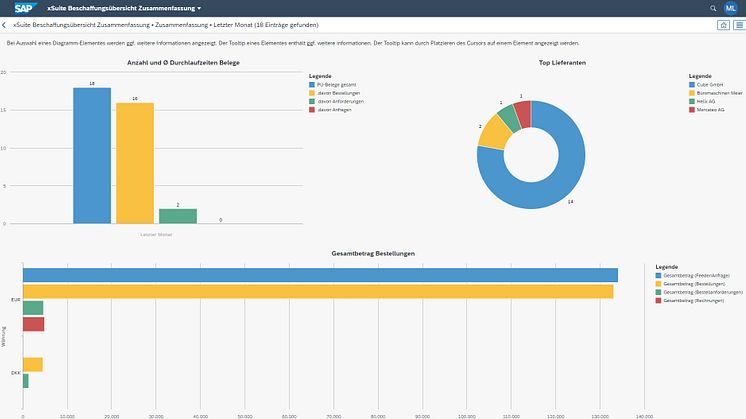
Task: Click the home icon button
Action: coord(724,23)
